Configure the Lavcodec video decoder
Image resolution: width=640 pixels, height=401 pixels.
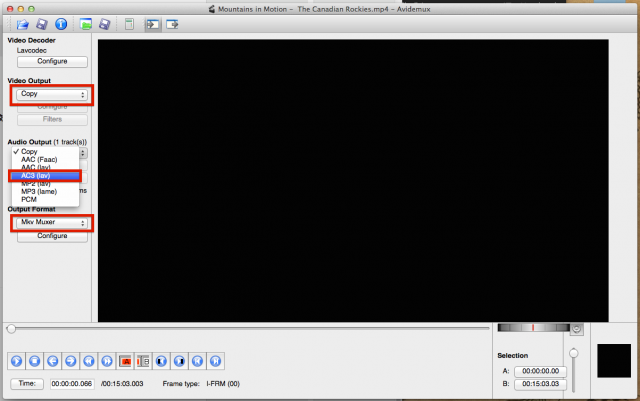coord(52,61)
